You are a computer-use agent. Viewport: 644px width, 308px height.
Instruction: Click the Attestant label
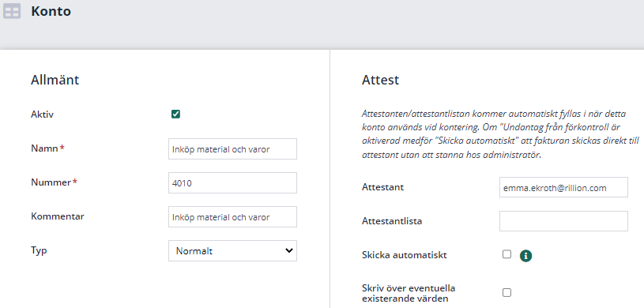pyautogui.click(x=382, y=187)
